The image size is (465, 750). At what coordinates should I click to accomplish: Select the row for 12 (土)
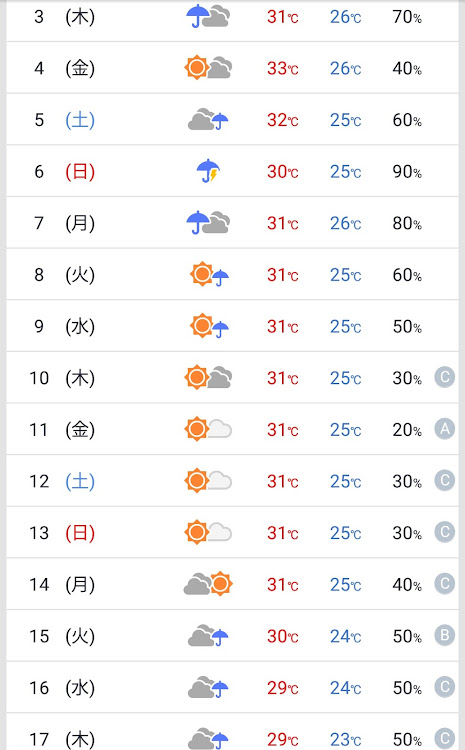pos(232,481)
